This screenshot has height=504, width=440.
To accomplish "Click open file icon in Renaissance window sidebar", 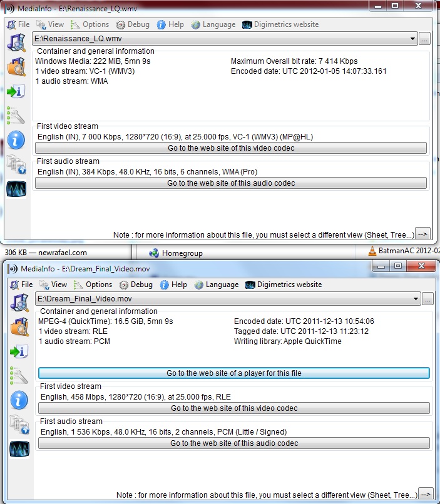I will click(x=16, y=43).
